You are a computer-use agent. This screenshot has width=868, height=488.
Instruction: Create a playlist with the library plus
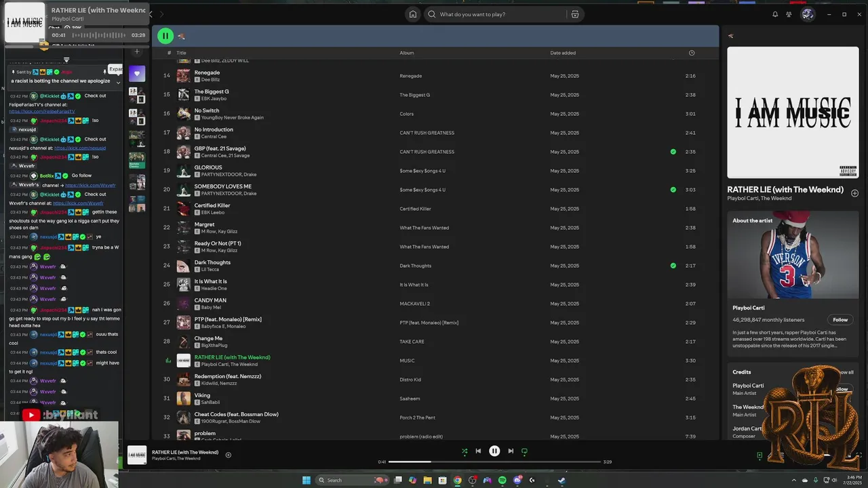[x=137, y=52]
